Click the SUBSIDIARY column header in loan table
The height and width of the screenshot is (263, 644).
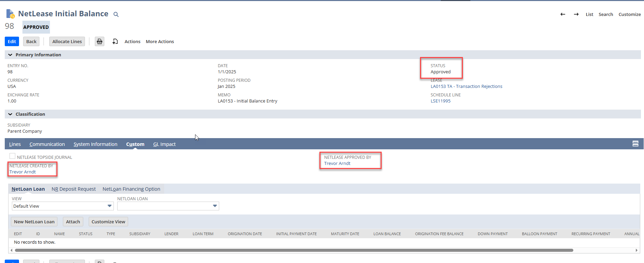[140, 234]
